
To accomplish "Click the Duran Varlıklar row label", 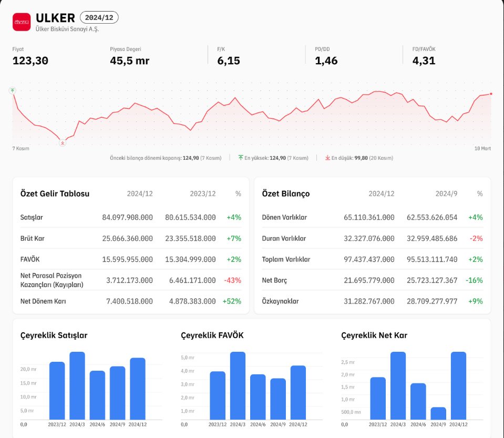I will [x=284, y=238].
